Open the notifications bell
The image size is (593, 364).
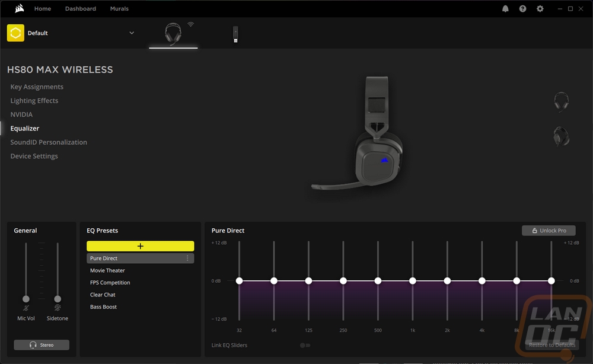point(505,9)
